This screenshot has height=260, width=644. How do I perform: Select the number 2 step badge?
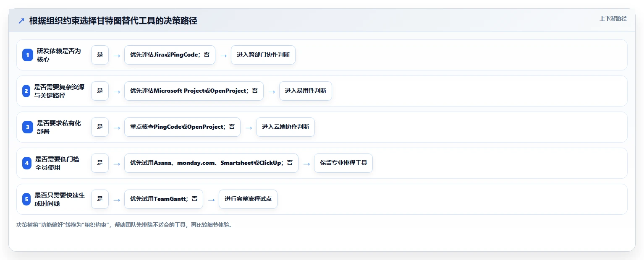pos(26,91)
